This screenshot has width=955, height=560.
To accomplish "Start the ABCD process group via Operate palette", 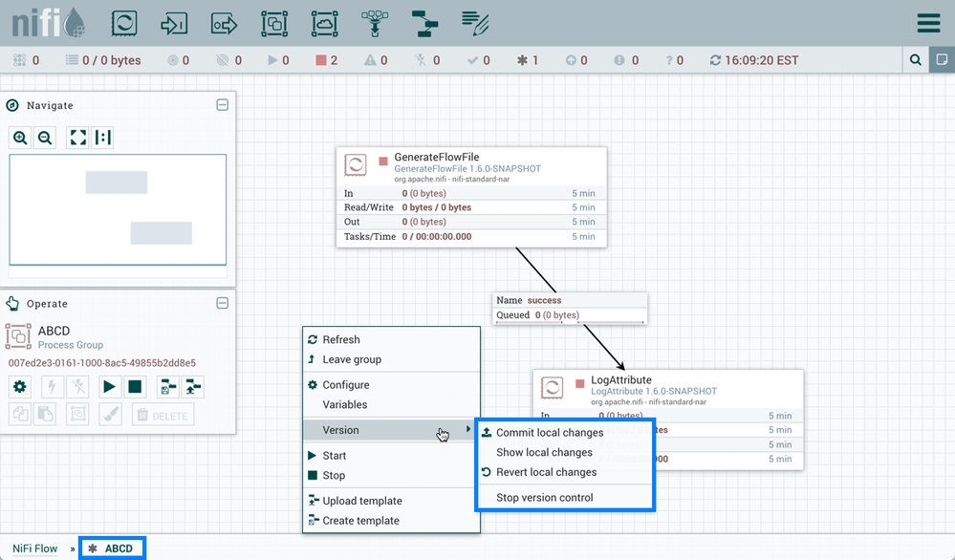I will pyautogui.click(x=109, y=386).
